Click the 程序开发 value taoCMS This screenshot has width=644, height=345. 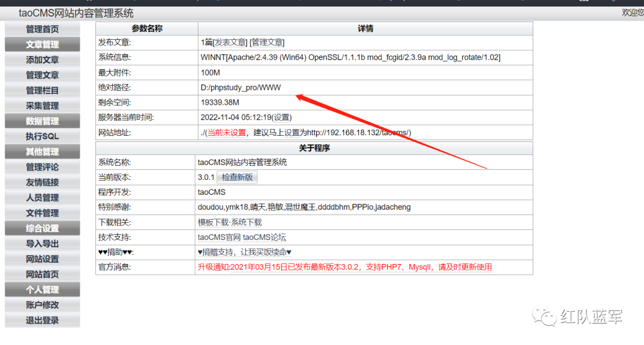(x=212, y=192)
